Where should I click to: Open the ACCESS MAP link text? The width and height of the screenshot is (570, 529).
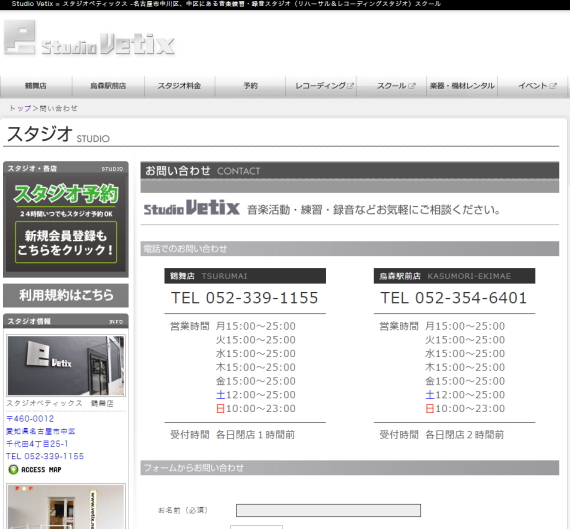click(x=41, y=470)
